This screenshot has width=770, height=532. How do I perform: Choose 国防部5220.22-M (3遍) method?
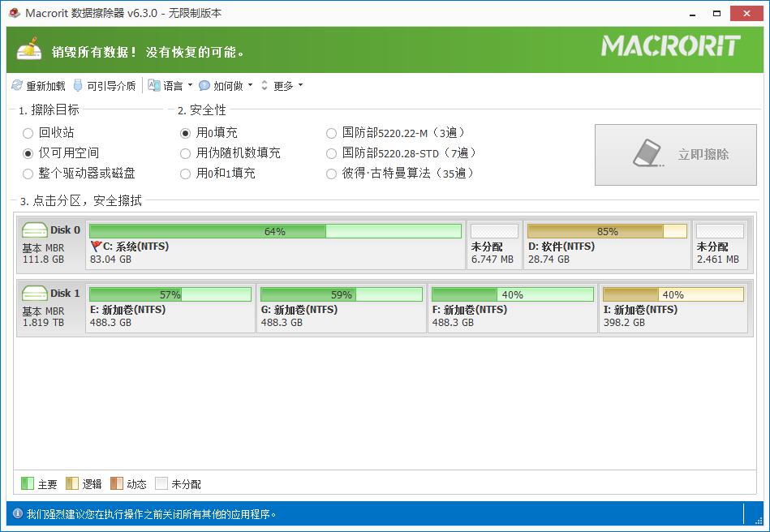click(x=395, y=132)
